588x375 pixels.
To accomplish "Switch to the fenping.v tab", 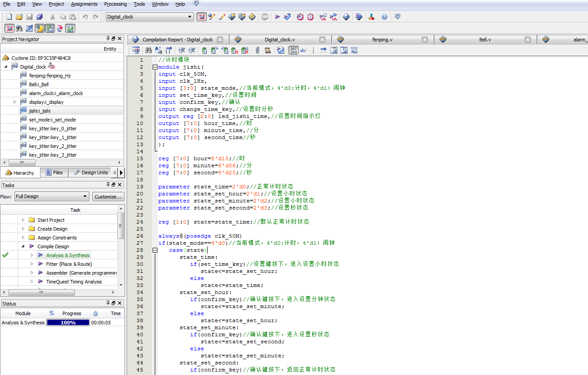I will tap(382, 40).
